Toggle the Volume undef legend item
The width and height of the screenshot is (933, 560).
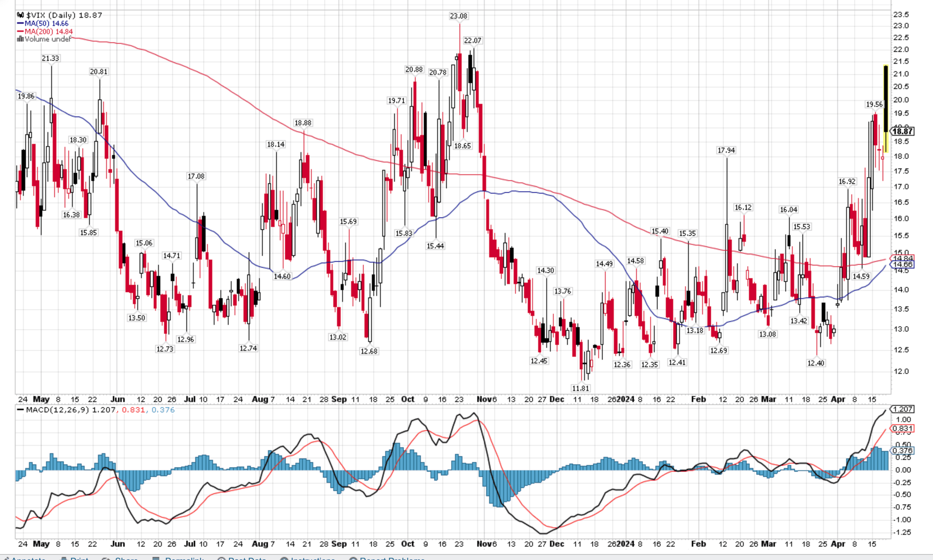pyautogui.click(x=47, y=39)
